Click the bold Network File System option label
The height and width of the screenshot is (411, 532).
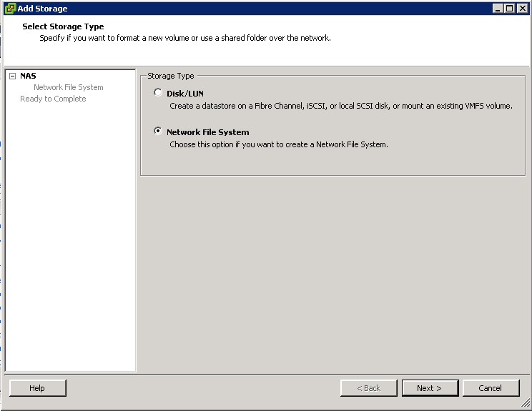(208, 132)
